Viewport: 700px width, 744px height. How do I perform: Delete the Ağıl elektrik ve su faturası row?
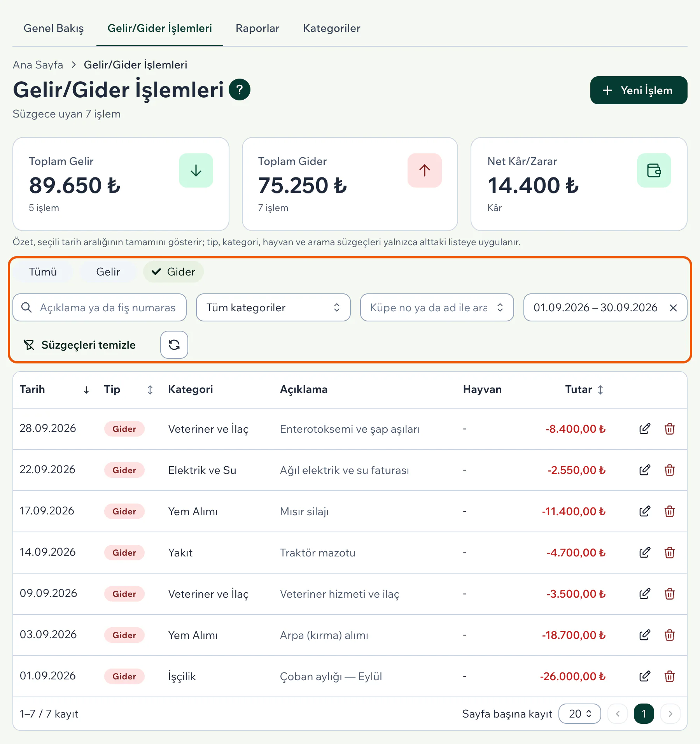click(669, 470)
